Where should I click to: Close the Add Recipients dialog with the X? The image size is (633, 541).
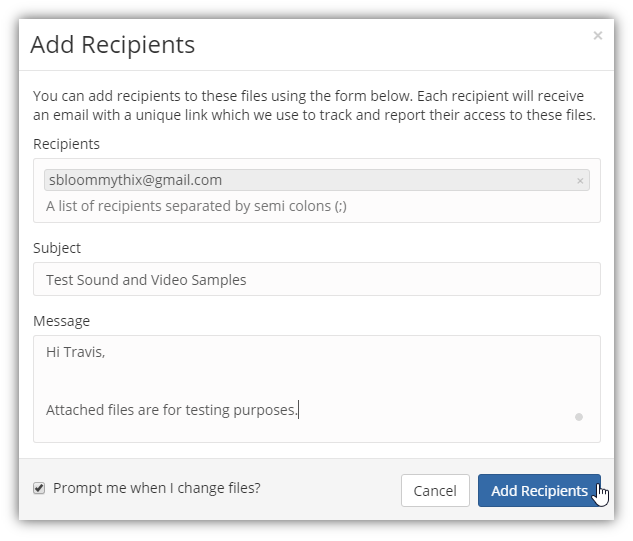pyautogui.click(x=597, y=36)
